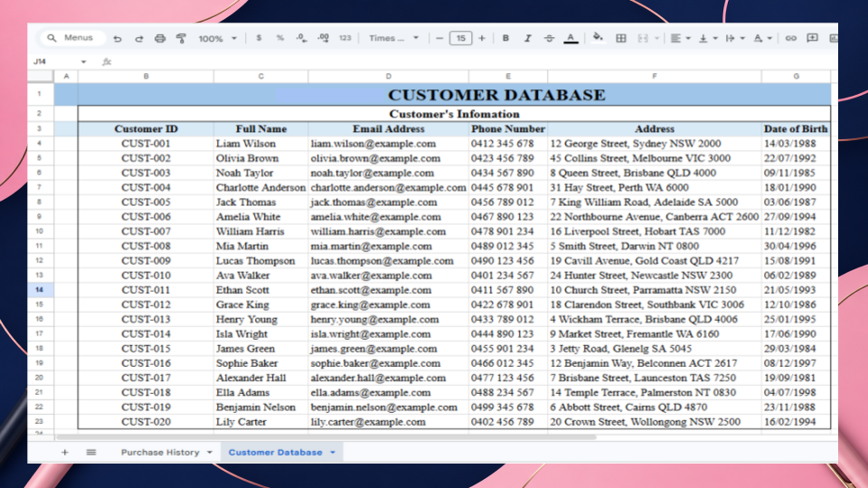Select row 14 header
This screenshot has height=488, width=868.
pos(40,289)
